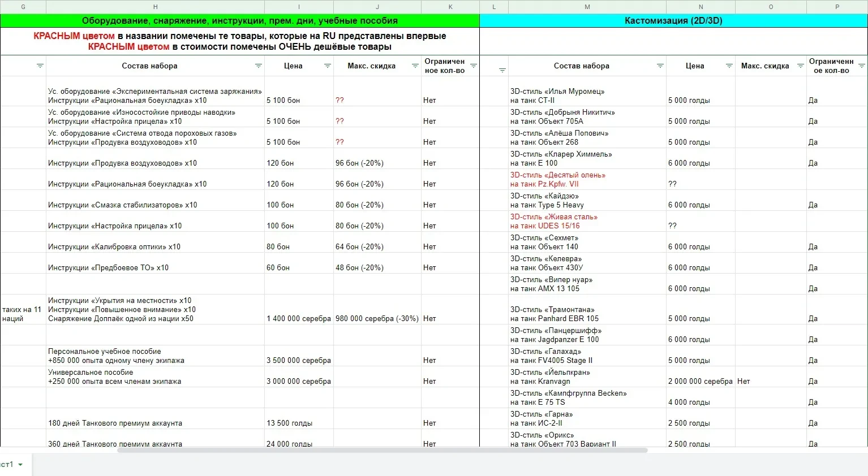
Task: Select column J header
Action: click(377, 7)
